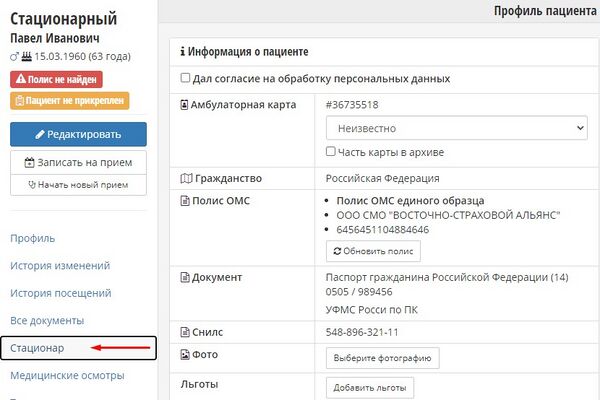600x400 pixels.
Task: Click Обновить полис button
Action: (373, 251)
